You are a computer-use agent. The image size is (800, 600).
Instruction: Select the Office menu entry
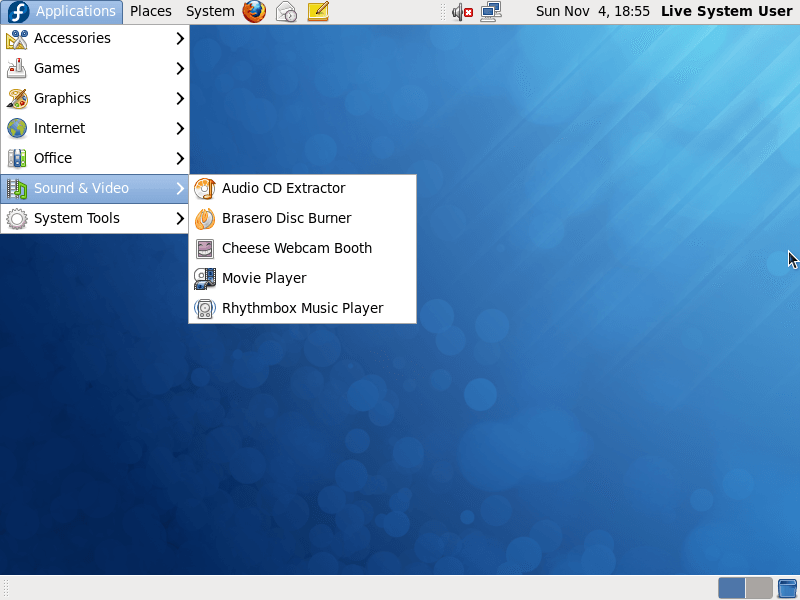click(95, 159)
